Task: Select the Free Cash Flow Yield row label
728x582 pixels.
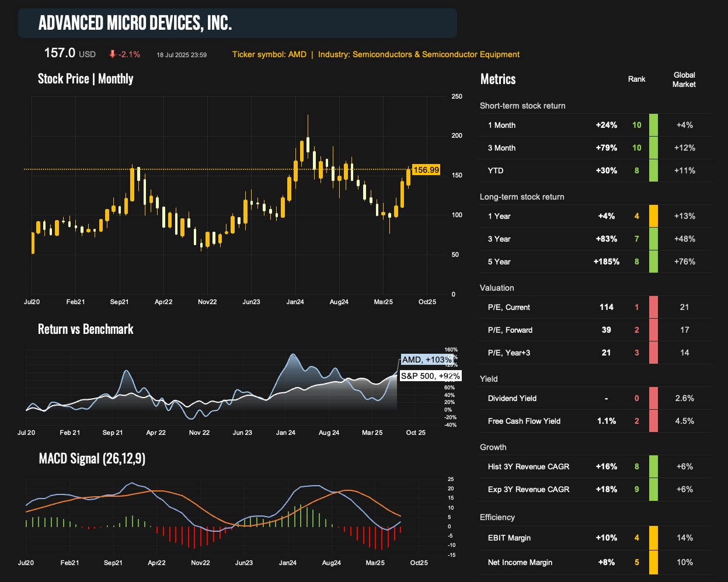Action: (x=524, y=421)
